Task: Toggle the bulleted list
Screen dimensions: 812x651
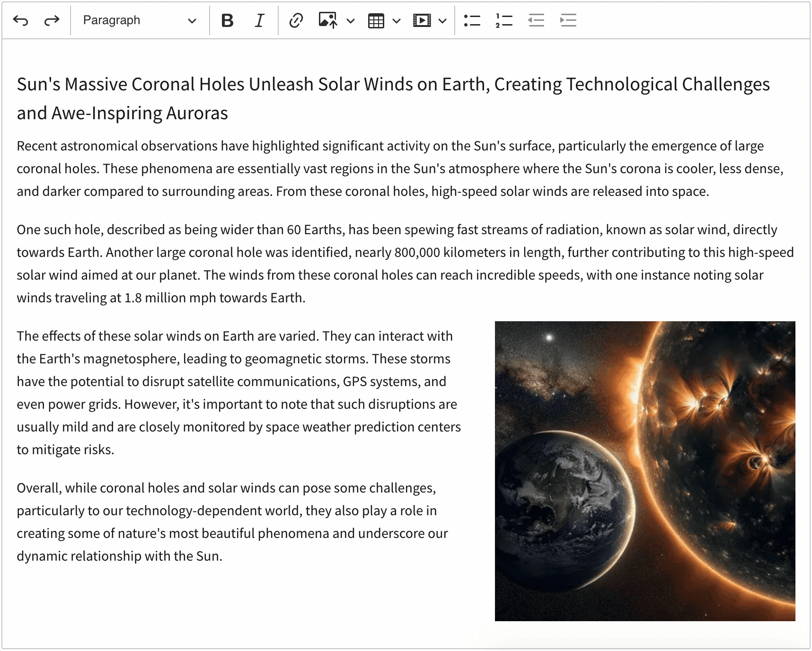Action: pyautogui.click(x=472, y=20)
